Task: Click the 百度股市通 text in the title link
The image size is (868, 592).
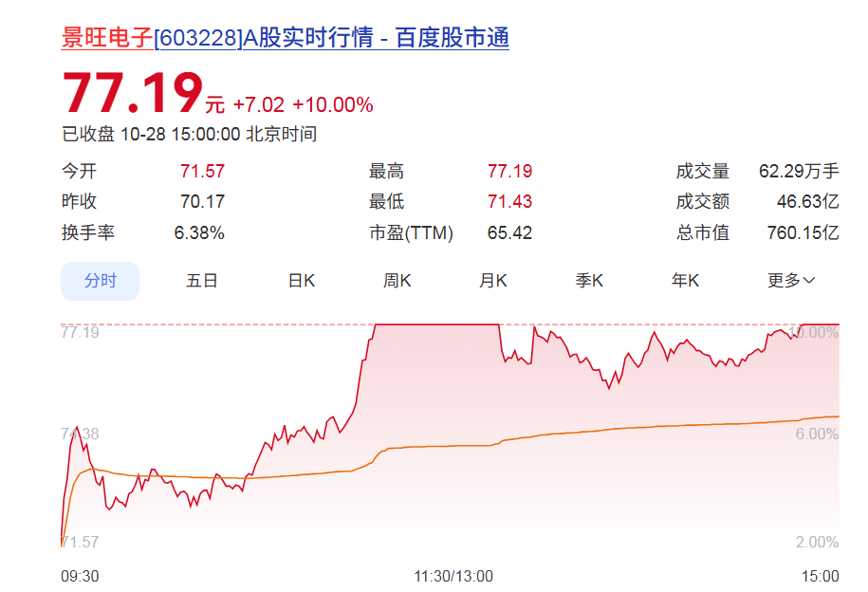Action: [452, 38]
